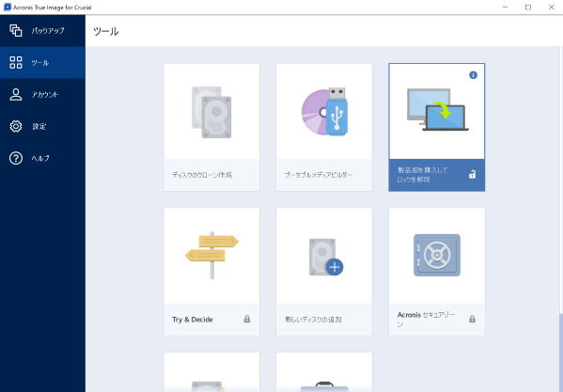Click the open padlock unlock icon
Image resolution: width=563 pixels, height=392 pixels.
(x=472, y=175)
